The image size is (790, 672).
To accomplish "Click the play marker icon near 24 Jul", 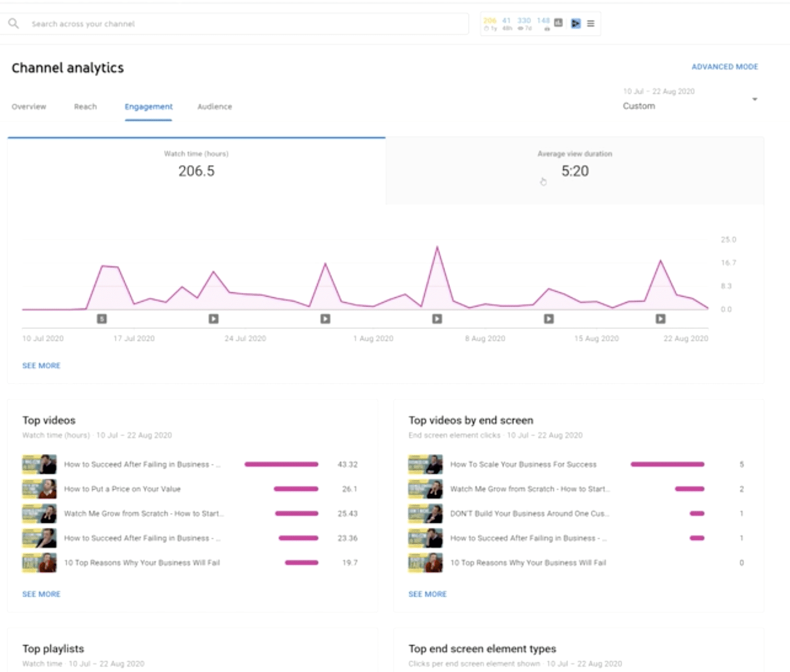I will click(x=213, y=319).
